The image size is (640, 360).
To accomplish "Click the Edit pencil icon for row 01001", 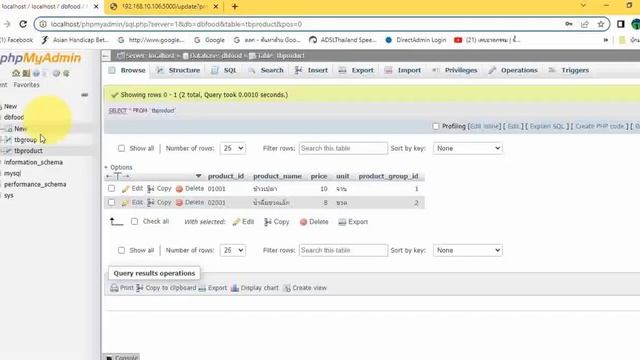I will (x=126, y=189).
